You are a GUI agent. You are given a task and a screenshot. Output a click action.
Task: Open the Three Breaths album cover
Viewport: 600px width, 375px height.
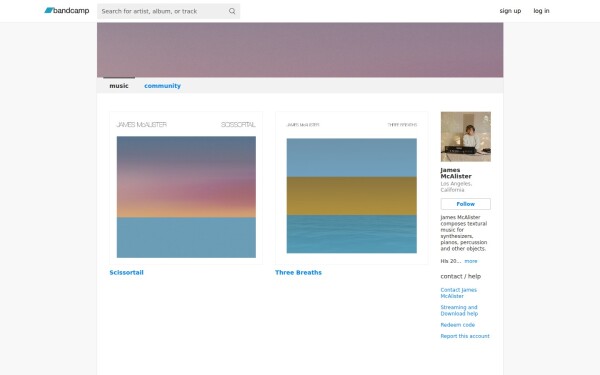point(352,188)
